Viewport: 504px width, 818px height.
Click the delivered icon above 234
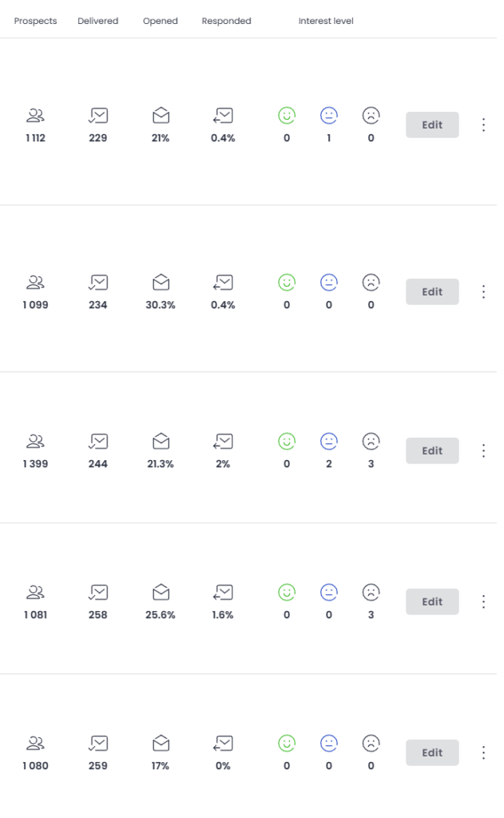(98, 282)
